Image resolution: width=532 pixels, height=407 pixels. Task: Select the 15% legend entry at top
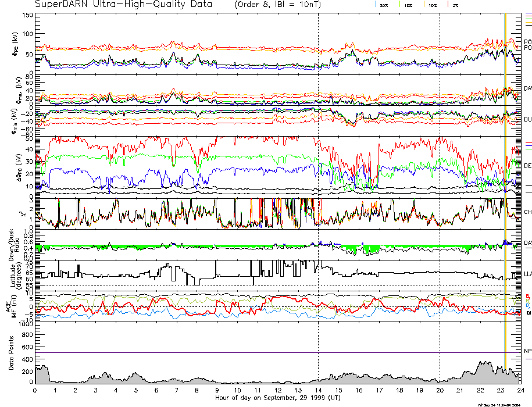[409, 5]
